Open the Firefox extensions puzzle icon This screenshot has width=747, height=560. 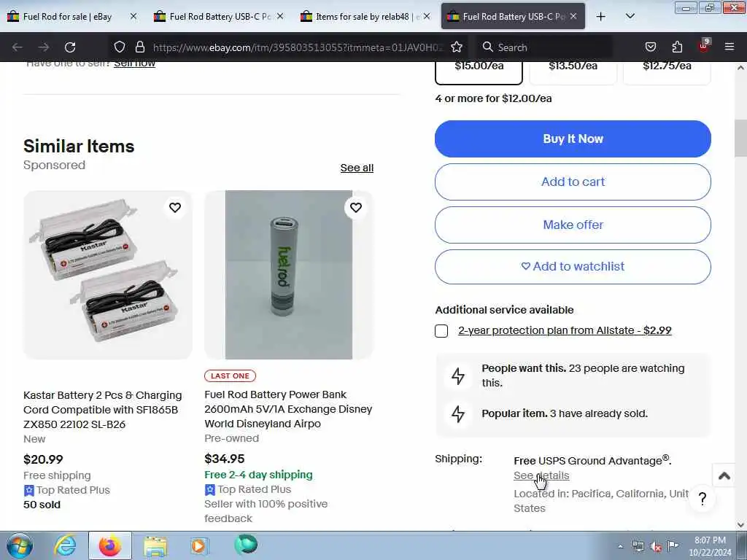(677, 47)
